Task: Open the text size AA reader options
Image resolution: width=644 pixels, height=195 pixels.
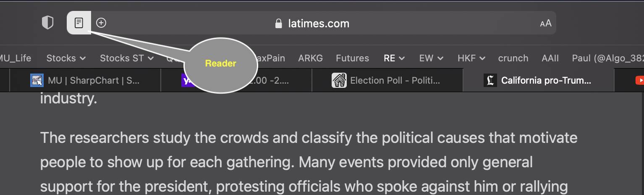Action: (545, 24)
